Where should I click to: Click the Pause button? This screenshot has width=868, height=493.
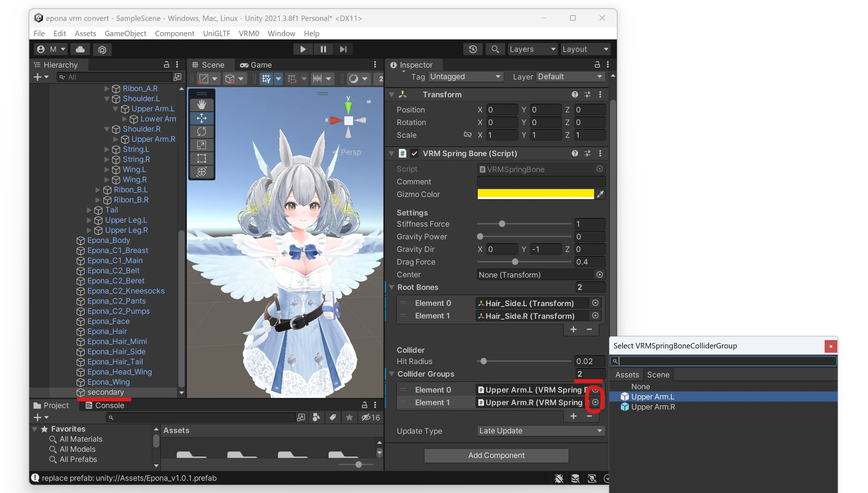[x=323, y=49]
